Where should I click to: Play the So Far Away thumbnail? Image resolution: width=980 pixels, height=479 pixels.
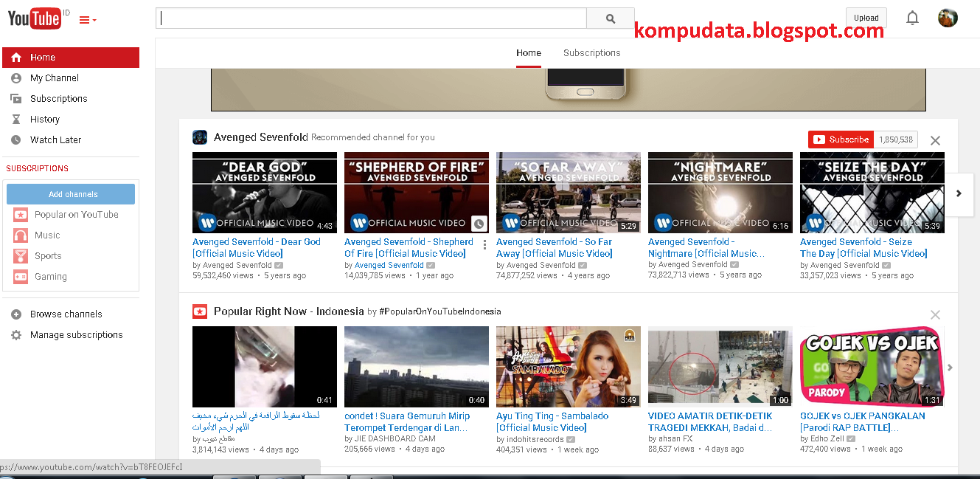(x=569, y=193)
